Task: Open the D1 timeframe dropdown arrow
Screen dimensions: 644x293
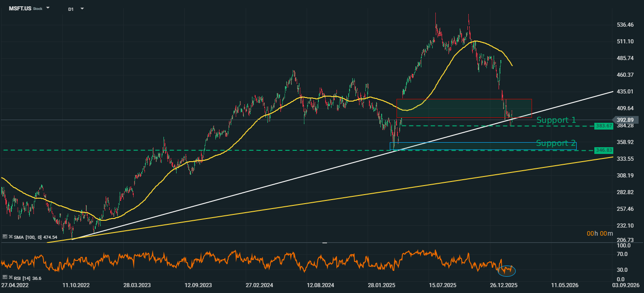Action: point(82,9)
